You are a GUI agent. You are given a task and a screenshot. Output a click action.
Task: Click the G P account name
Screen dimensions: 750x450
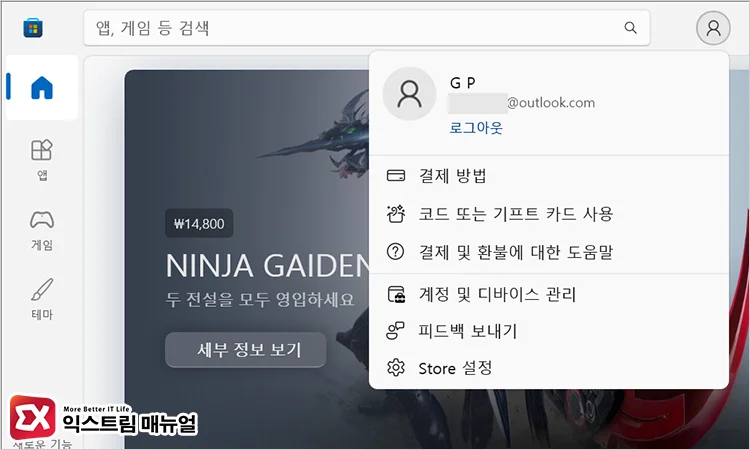pos(463,83)
